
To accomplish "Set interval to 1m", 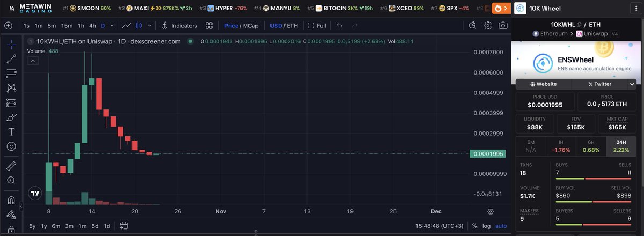I will (x=39, y=25).
